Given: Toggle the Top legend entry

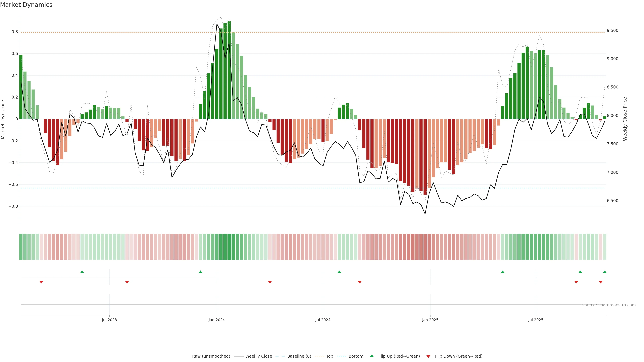Looking at the screenshot, I should (330, 356).
